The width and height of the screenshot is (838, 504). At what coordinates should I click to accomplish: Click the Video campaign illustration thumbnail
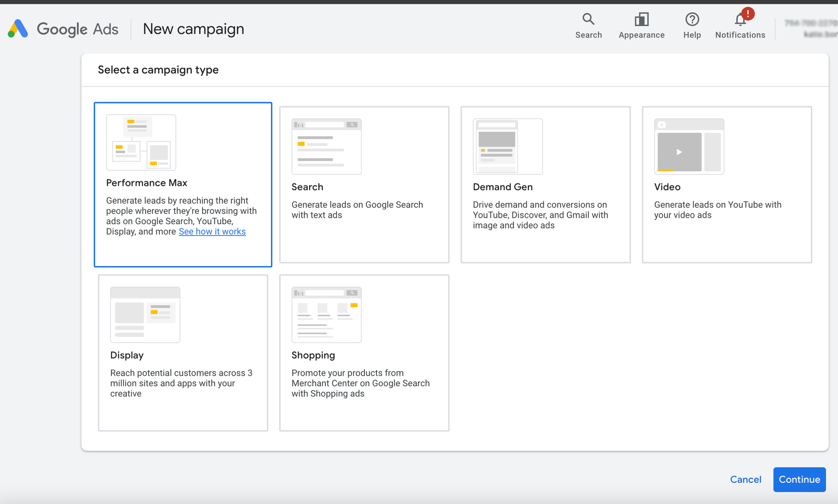[x=689, y=147]
